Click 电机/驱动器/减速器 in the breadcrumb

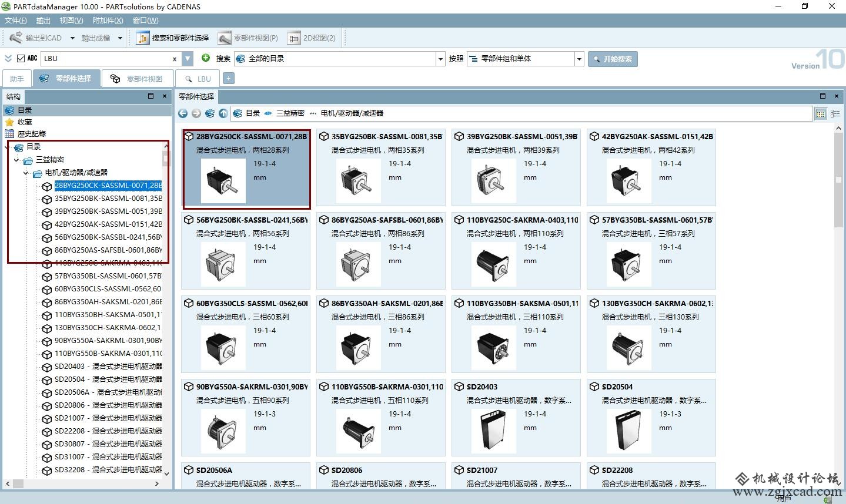pos(352,113)
